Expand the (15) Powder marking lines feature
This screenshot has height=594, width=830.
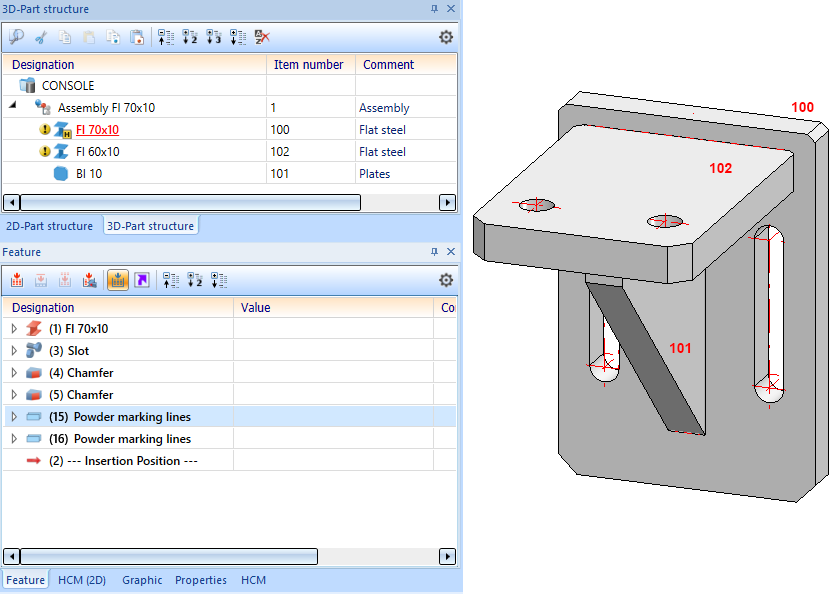click(x=13, y=417)
